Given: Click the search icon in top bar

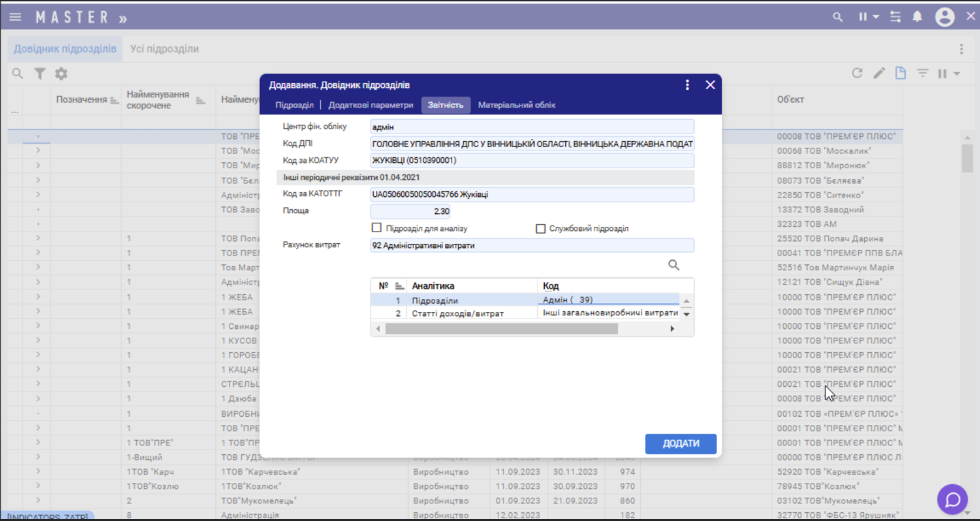Looking at the screenshot, I should pyautogui.click(x=838, y=17).
